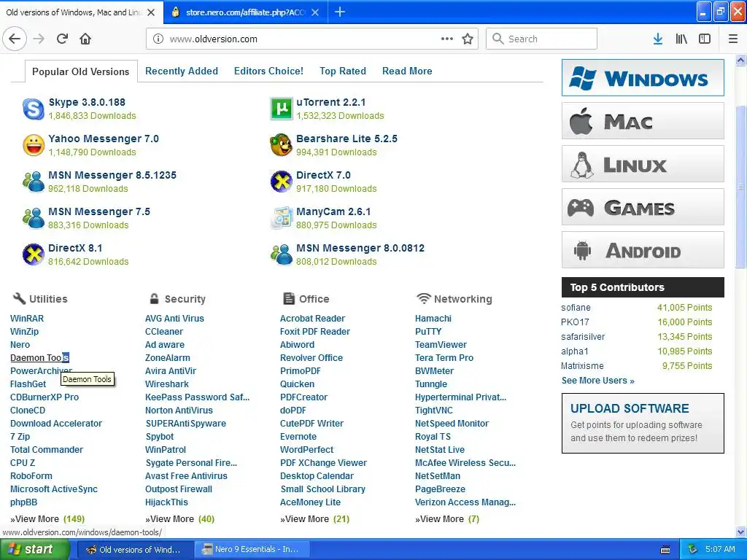This screenshot has height=560, width=747.
Task: Click the Skype app icon
Action: (34, 109)
